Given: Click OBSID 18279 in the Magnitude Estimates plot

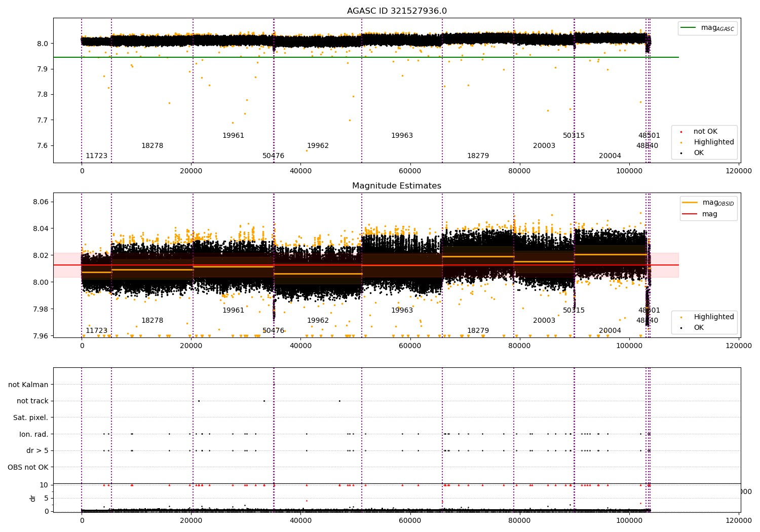Looking at the screenshot, I should tap(478, 331).
